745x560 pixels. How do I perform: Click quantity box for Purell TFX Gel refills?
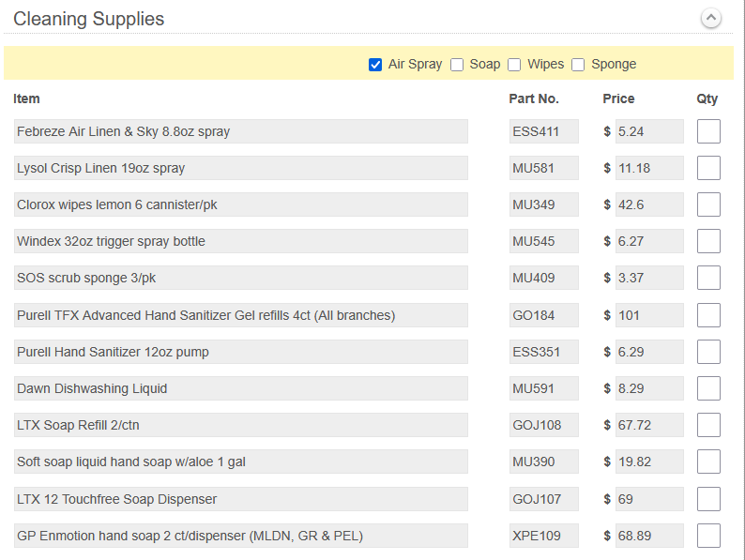(x=708, y=315)
